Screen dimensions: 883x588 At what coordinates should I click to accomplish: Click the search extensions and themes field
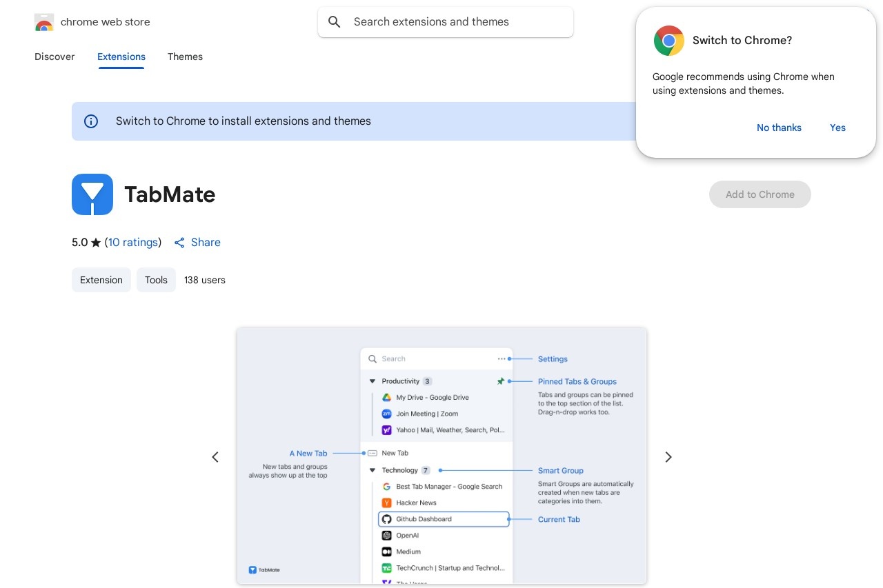446,22
